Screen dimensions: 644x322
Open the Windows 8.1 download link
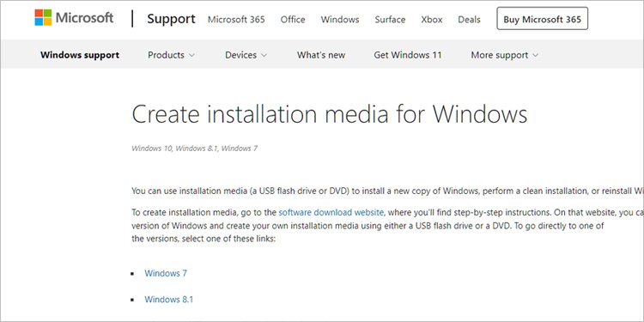click(169, 300)
